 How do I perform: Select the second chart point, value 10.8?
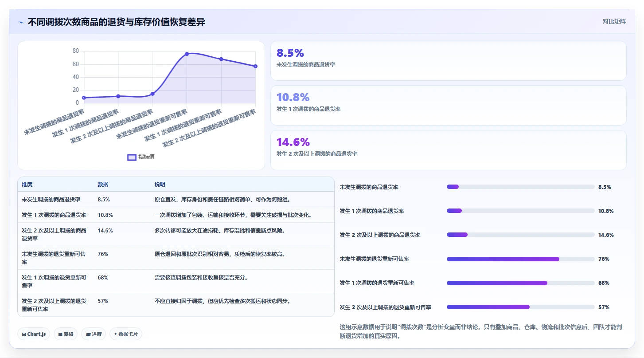tap(118, 96)
